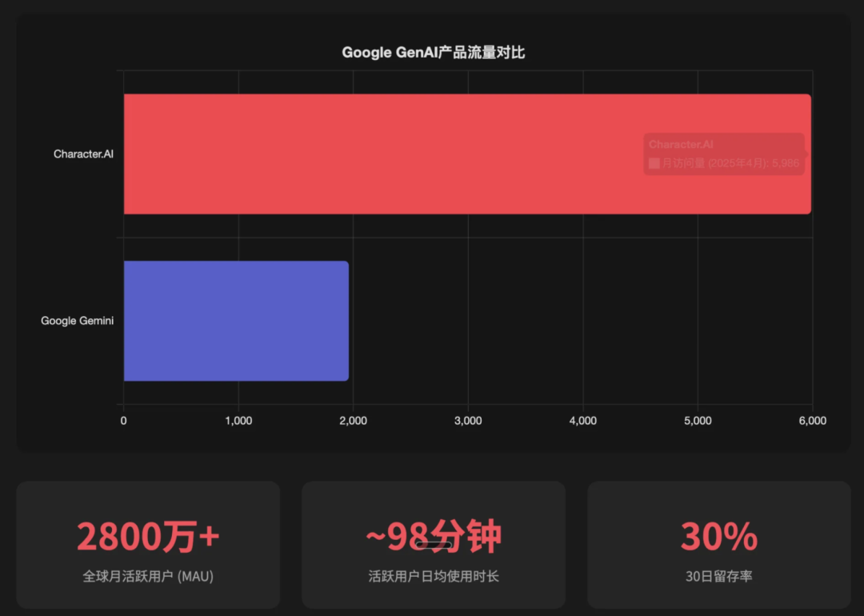
Task: Click the '2800万+' statistic
Action: click(x=148, y=536)
